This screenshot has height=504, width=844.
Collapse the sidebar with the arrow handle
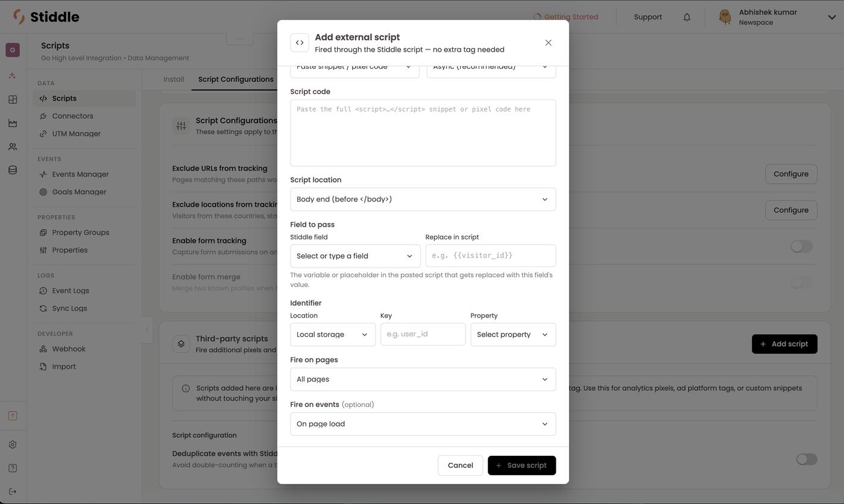click(147, 330)
